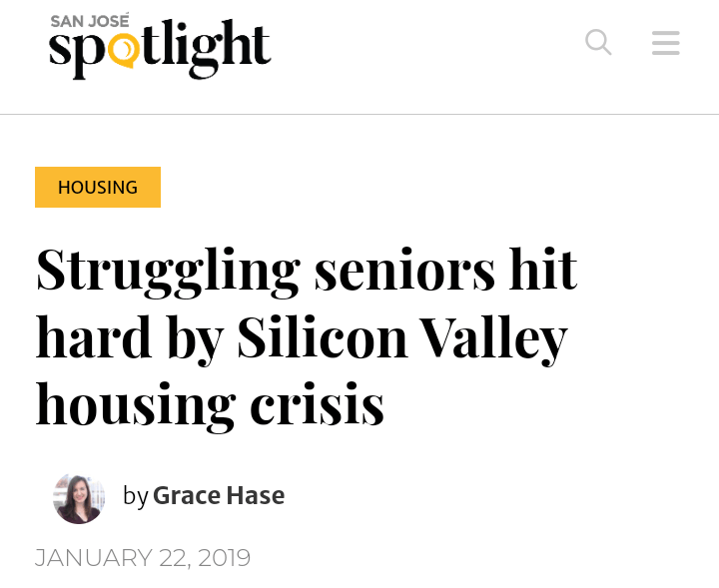Click the surname 'Hase' in byline
This screenshot has width=719, height=588.
tap(258, 495)
